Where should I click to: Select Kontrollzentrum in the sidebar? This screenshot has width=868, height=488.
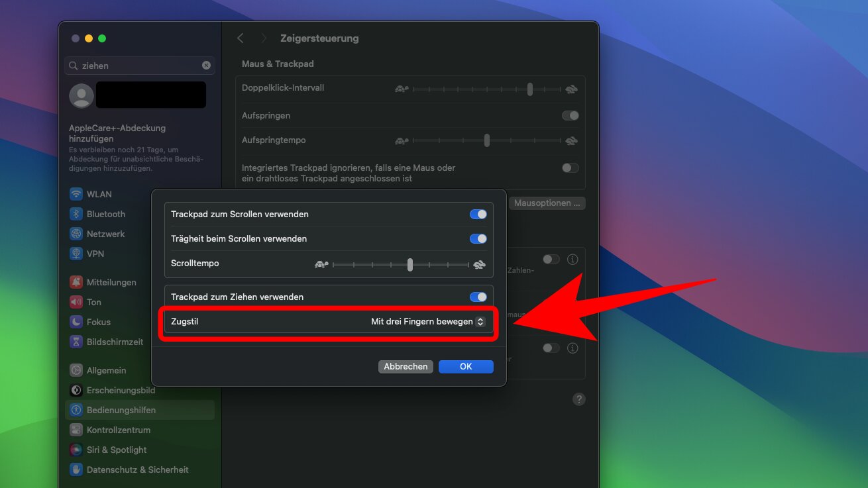(x=118, y=430)
